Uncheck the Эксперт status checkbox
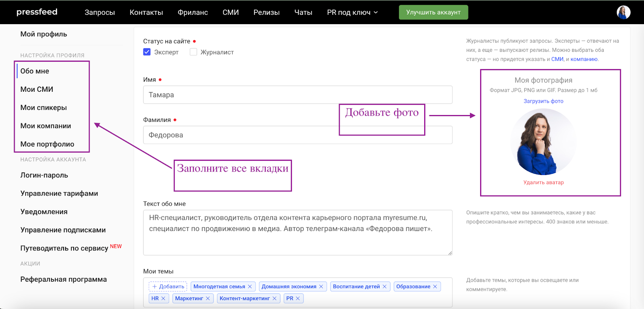This screenshot has width=644, height=309. point(147,52)
